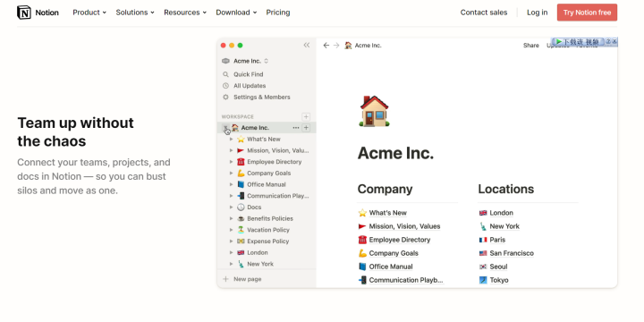Image resolution: width=644 pixels, height=322 pixels.
Task: Open Employee Directory link under Company
Action: [400, 240]
